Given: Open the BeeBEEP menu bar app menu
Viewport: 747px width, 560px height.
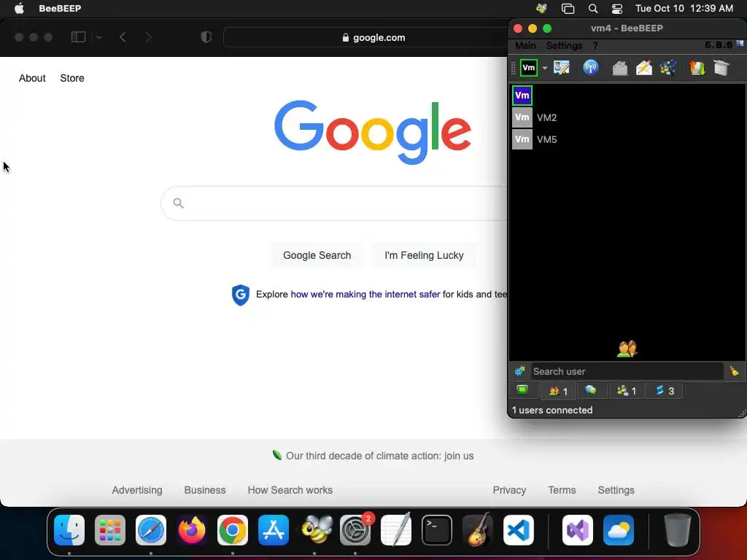Looking at the screenshot, I should 60,8.
